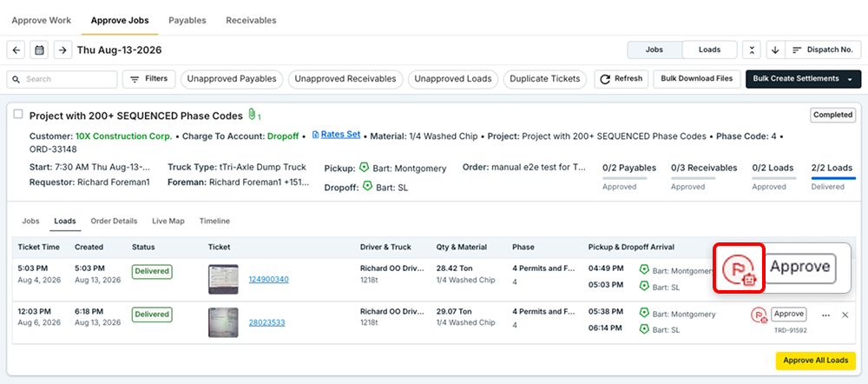868x384 pixels.
Task: Toggle Unapproved Receivables filter chip
Action: [345, 79]
